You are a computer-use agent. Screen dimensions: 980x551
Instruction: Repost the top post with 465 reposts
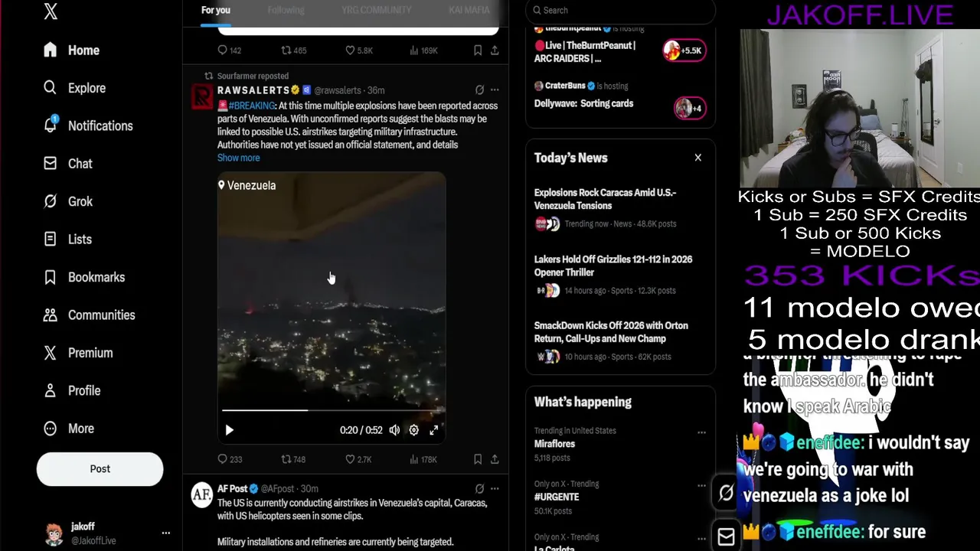[293, 51]
